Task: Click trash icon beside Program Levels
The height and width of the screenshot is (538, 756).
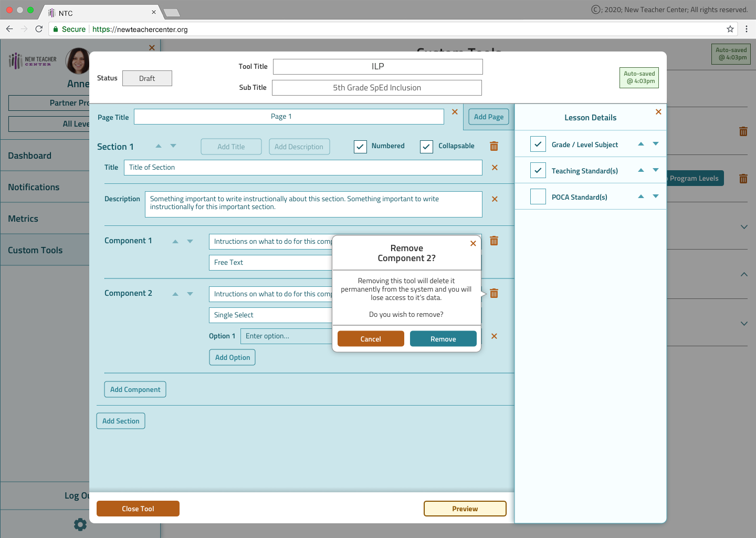Action: click(743, 179)
